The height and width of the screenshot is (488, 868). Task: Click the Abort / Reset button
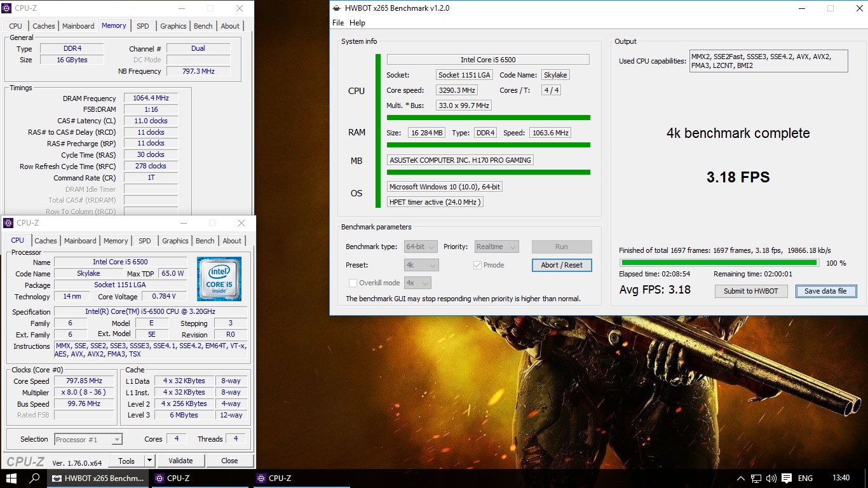click(562, 265)
